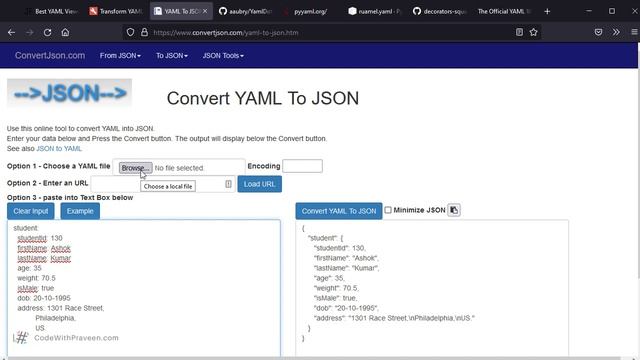Open a new browser tab with plus
The image size is (640, 360).
point(547,11)
